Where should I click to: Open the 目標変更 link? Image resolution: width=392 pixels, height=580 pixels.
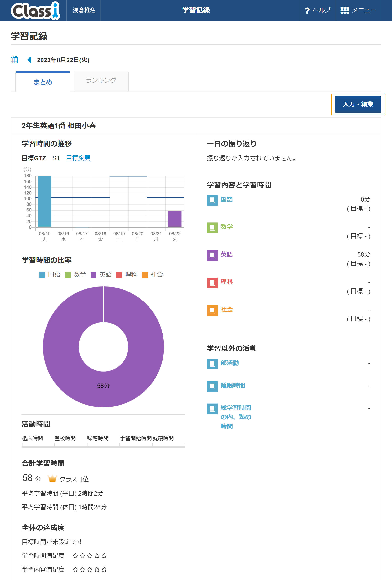click(78, 158)
